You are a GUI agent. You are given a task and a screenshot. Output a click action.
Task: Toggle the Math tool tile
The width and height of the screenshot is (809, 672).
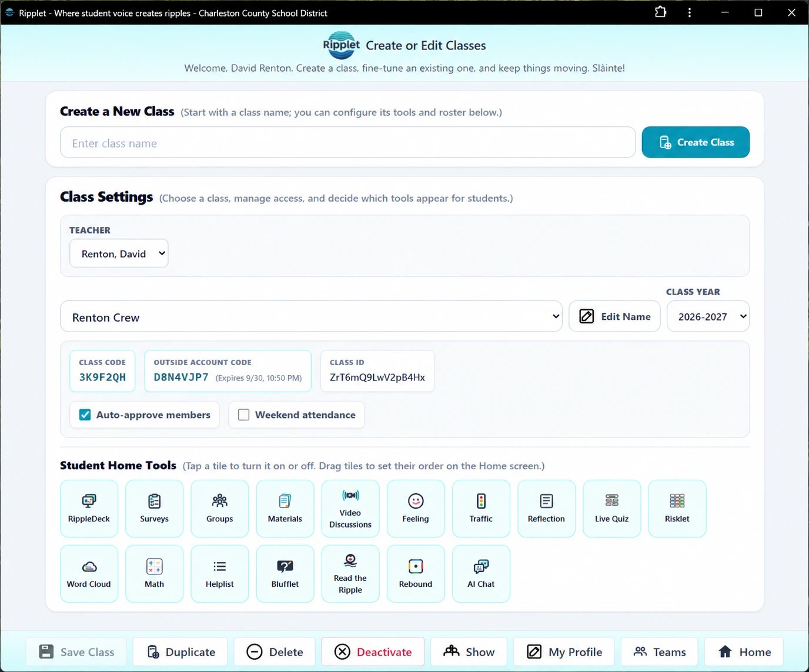coord(154,574)
